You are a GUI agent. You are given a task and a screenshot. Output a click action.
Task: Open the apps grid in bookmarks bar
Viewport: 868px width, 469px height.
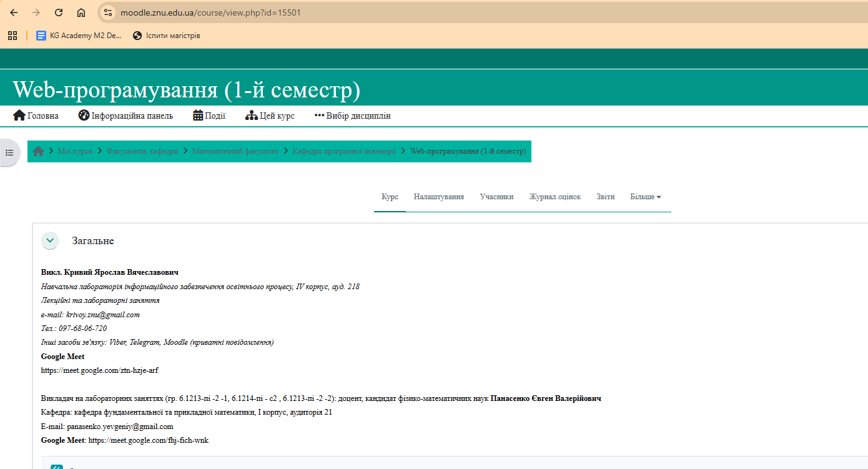click(12, 36)
